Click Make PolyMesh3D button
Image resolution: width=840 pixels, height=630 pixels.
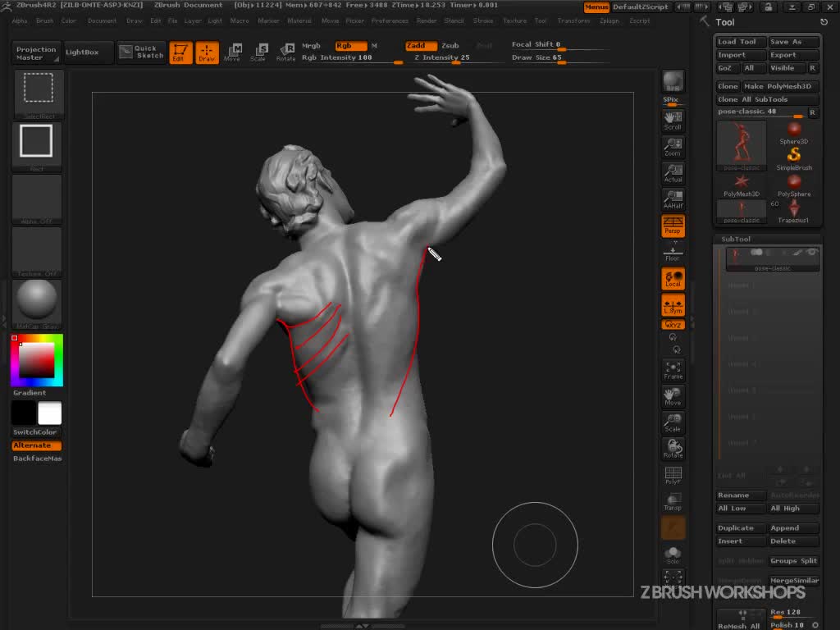[x=780, y=86]
